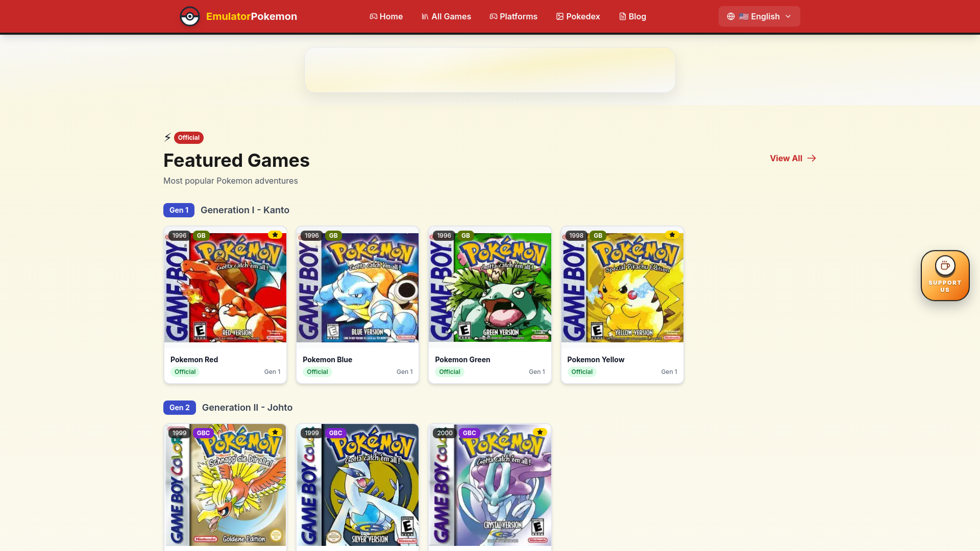Click the Gen 2 badge
This screenshot has width=980, height=551.
(x=180, y=408)
